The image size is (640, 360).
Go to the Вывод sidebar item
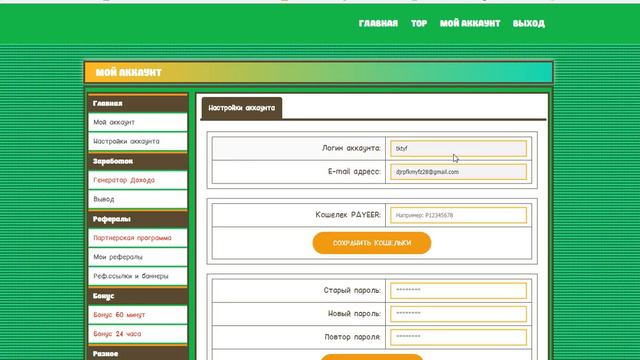tap(138, 199)
